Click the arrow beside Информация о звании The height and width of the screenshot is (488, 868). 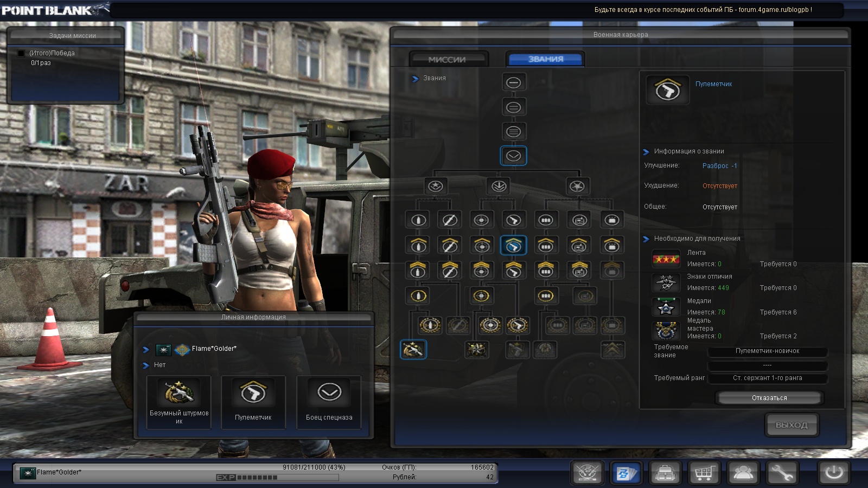(x=646, y=152)
